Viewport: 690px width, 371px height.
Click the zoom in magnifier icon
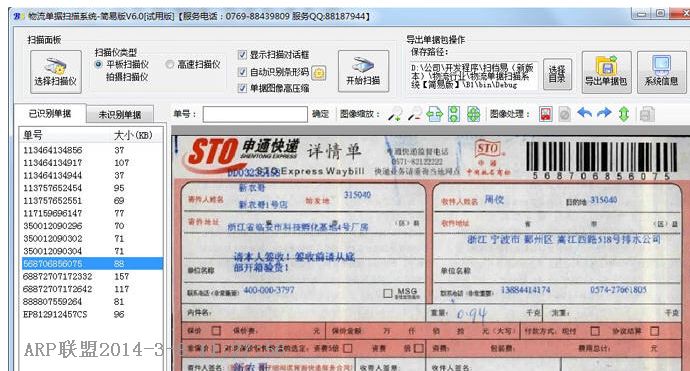395,114
